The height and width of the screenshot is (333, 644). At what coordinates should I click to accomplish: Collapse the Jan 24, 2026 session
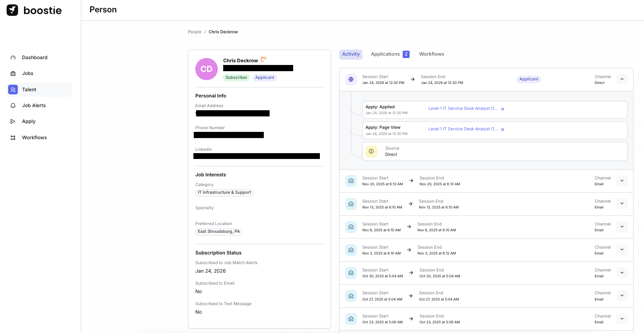coord(622,79)
